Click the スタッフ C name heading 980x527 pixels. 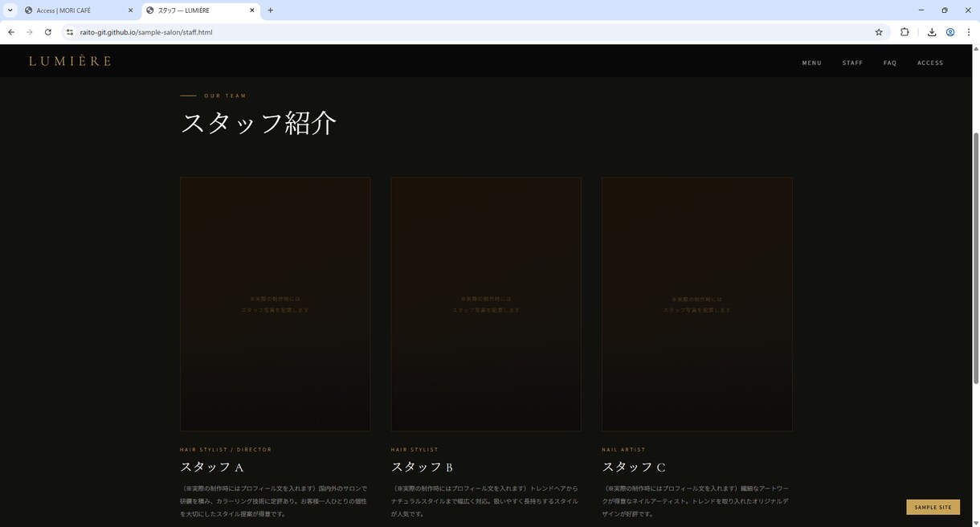pyautogui.click(x=634, y=467)
